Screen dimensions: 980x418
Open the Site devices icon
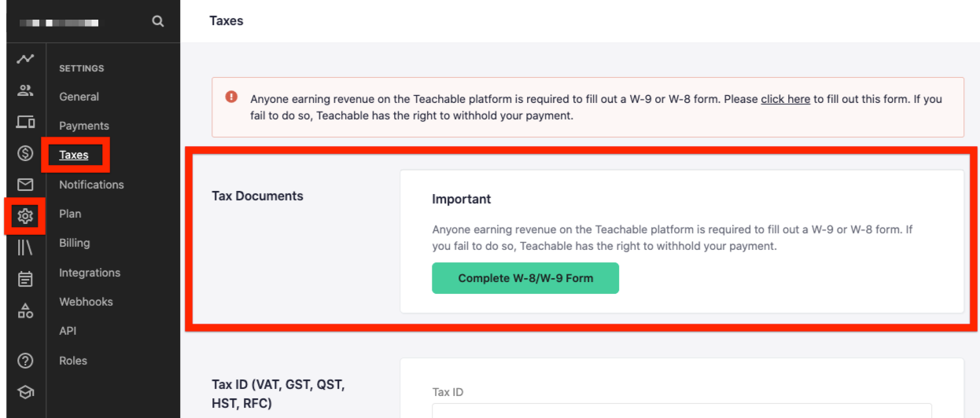click(x=26, y=122)
